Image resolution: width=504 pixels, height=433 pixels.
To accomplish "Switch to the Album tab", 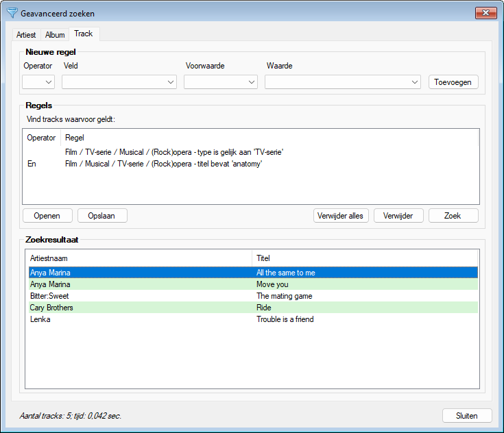I will (x=55, y=35).
